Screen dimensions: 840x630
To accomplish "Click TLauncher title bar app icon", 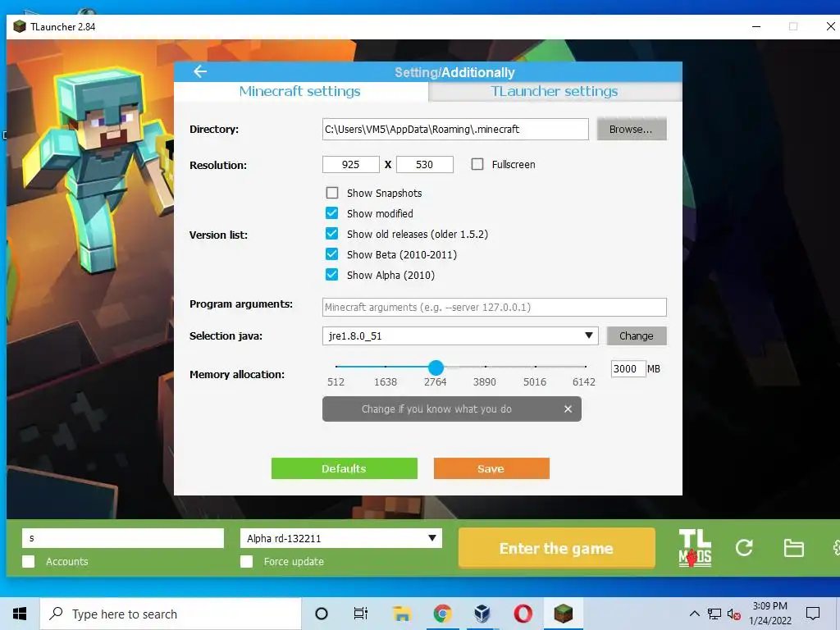I will click(x=20, y=26).
